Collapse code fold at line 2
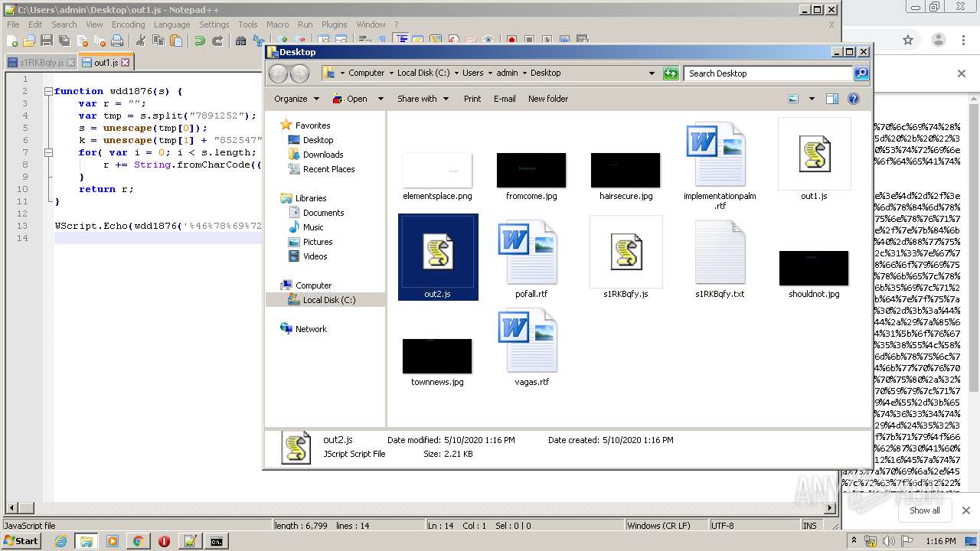This screenshot has height=551, width=980. coord(48,91)
